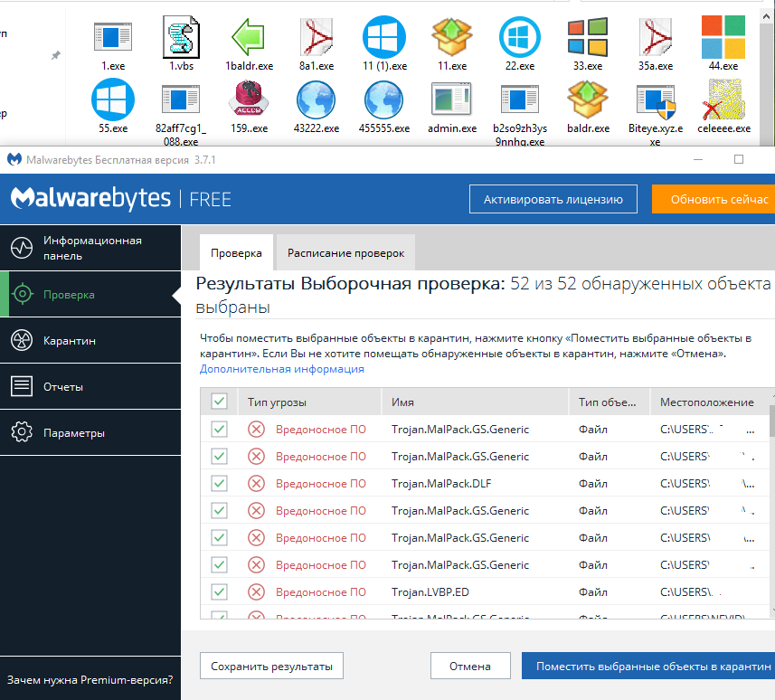Open Зачем нужна Premium-версия? link
The height and width of the screenshot is (700, 775).
[90, 680]
